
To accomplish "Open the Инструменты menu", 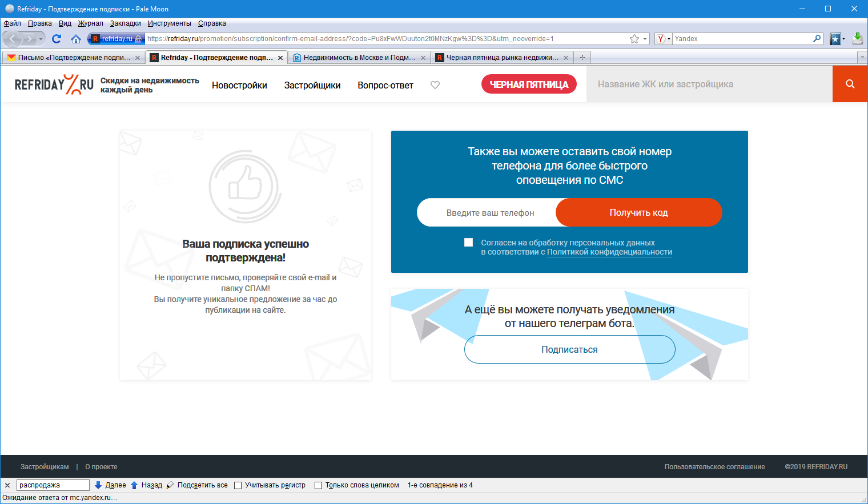I will pos(170,23).
